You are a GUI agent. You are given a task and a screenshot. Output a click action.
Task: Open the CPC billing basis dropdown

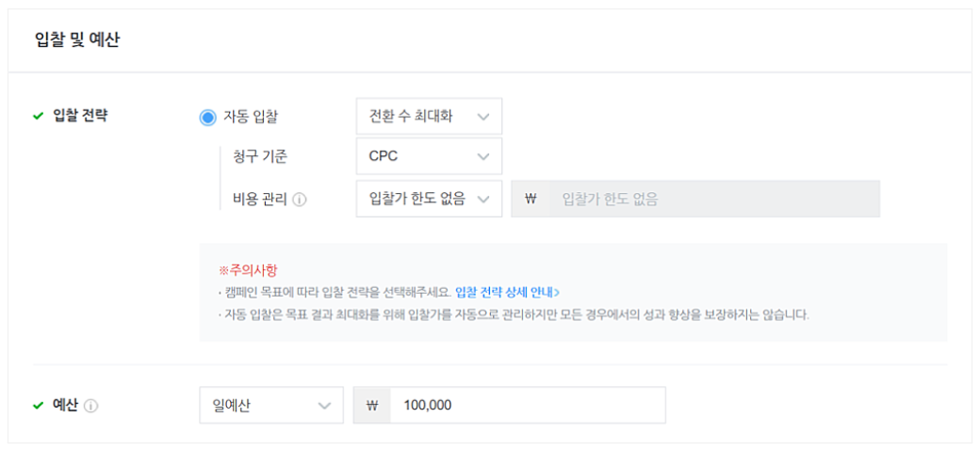coord(430,156)
